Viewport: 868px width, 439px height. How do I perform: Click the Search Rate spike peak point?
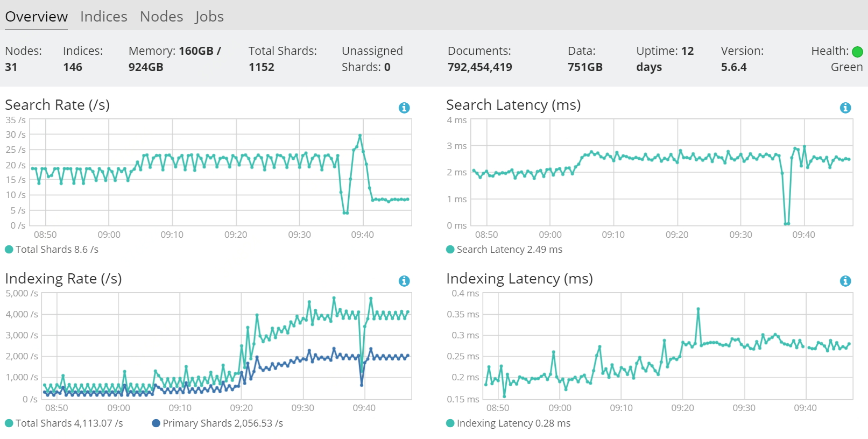click(360, 136)
